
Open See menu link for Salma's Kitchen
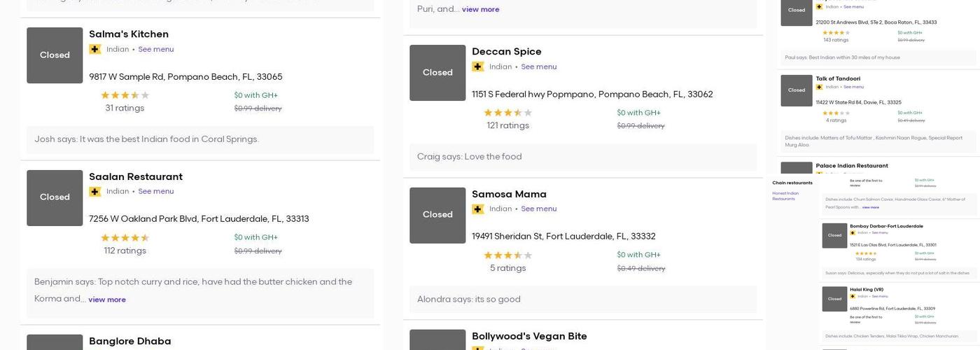(155, 49)
